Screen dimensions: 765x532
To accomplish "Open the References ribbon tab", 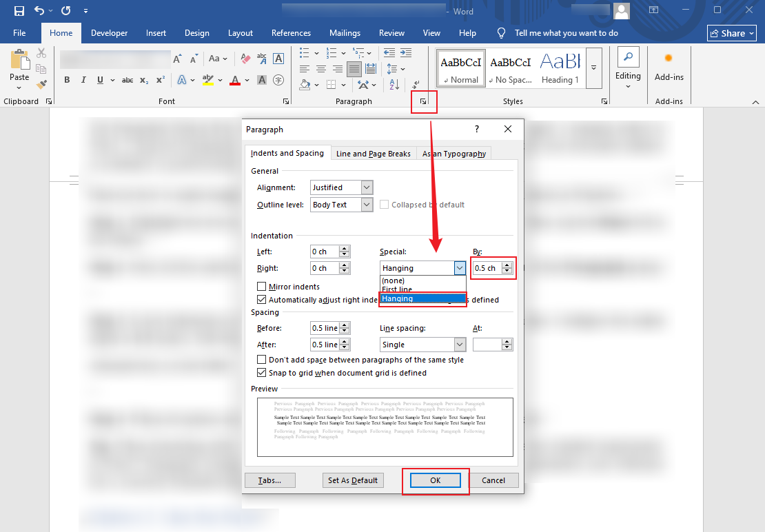I will pos(291,32).
